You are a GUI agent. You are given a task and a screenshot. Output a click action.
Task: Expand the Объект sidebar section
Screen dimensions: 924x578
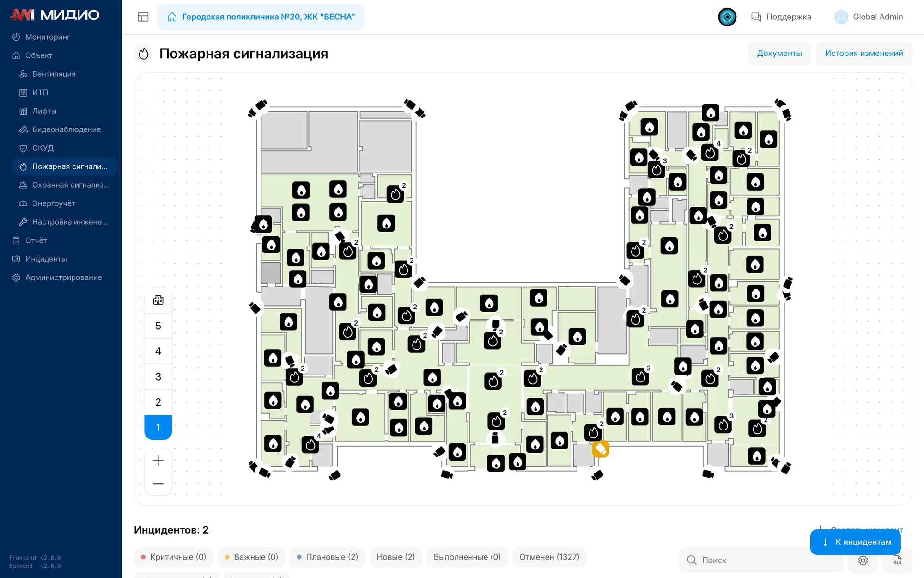(39, 55)
